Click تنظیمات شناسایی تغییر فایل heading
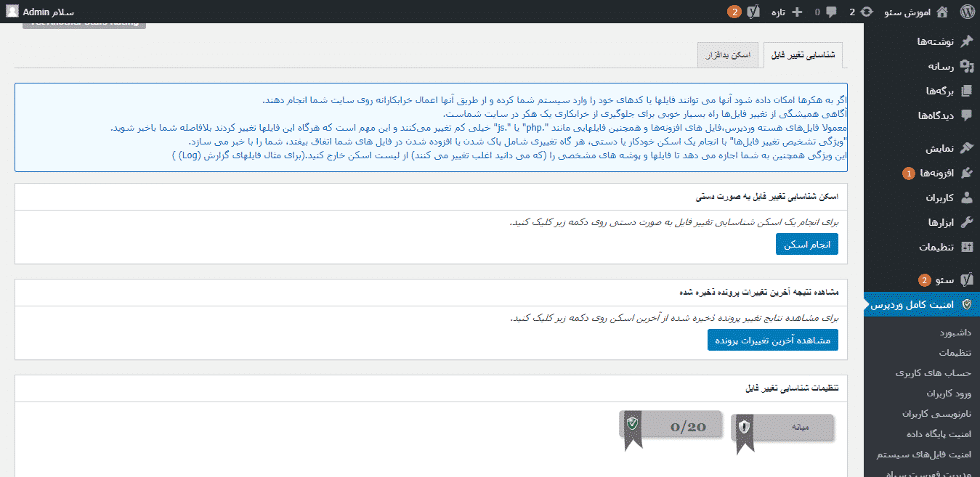980x477 pixels. [x=792, y=388]
